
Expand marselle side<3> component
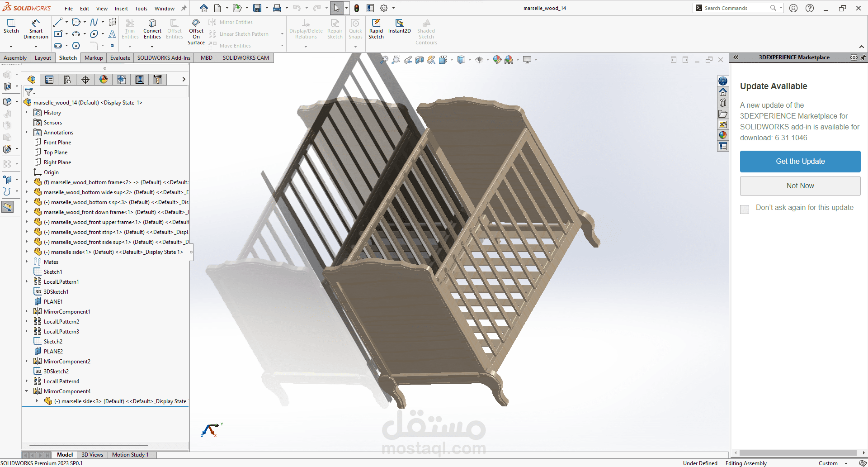coord(37,401)
